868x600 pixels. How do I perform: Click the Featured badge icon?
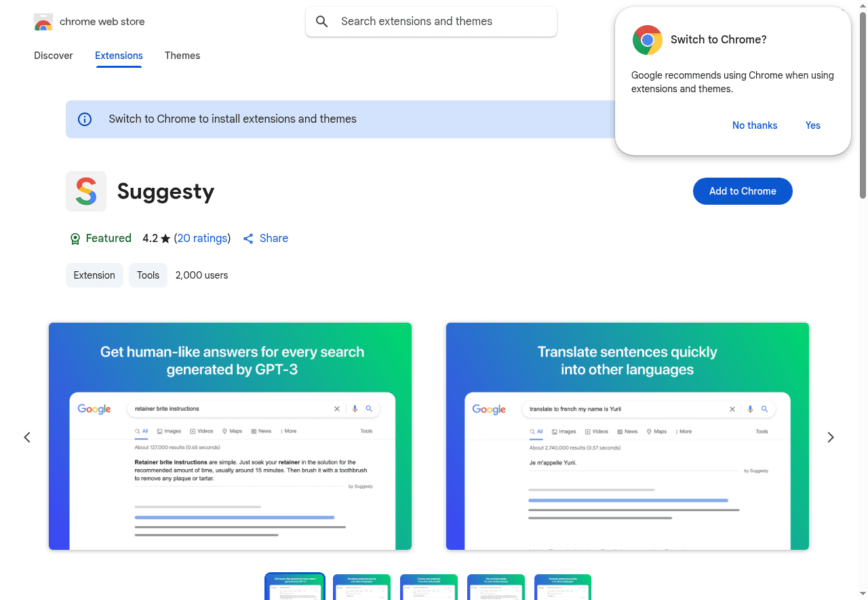tap(75, 239)
